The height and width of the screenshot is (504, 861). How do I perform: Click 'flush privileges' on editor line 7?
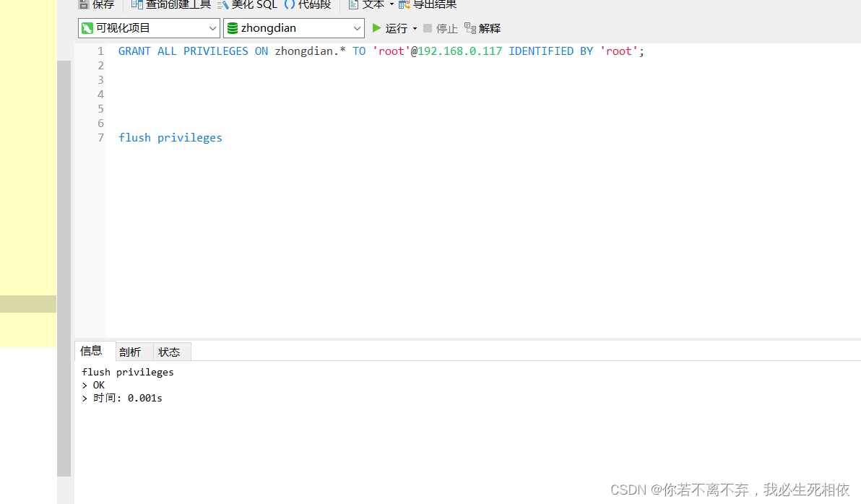point(170,138)
